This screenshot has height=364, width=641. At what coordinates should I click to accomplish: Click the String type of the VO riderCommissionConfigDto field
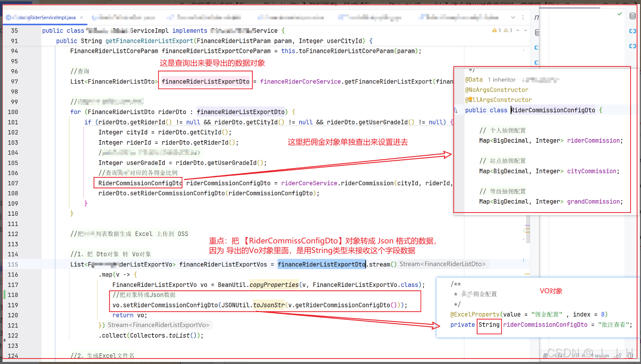489,325
